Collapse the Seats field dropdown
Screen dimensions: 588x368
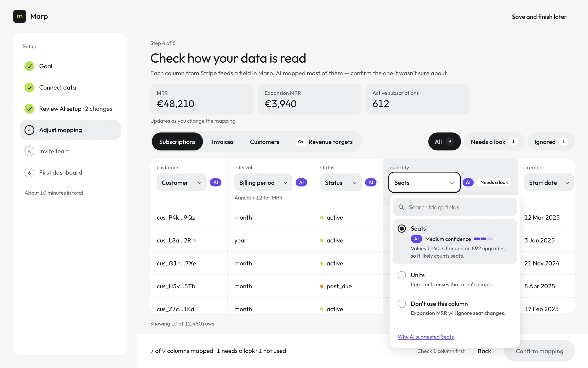pos(424,183)
